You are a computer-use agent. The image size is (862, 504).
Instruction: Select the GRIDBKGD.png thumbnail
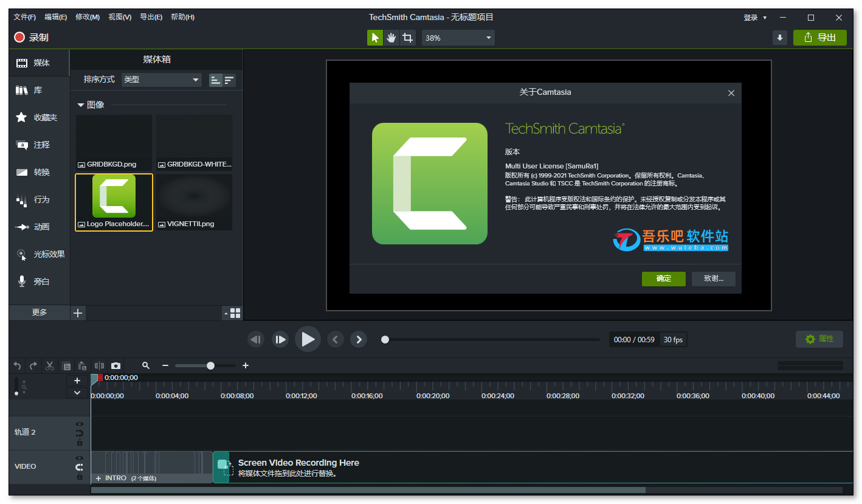(x=114, y=142)
